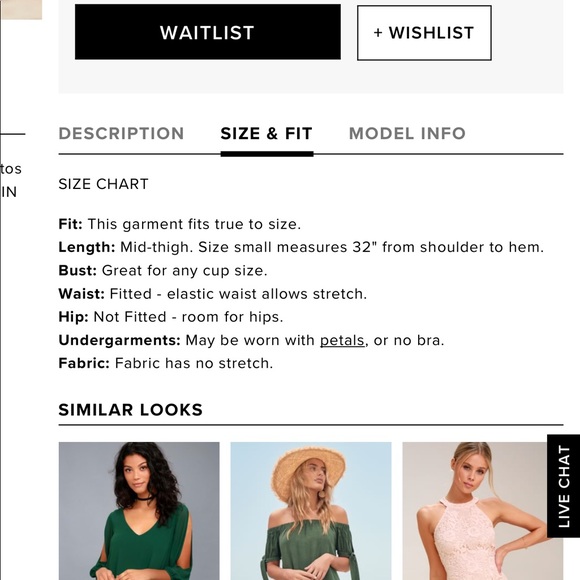
Task: Click the Length measurement line text
Action: (301, 247)
